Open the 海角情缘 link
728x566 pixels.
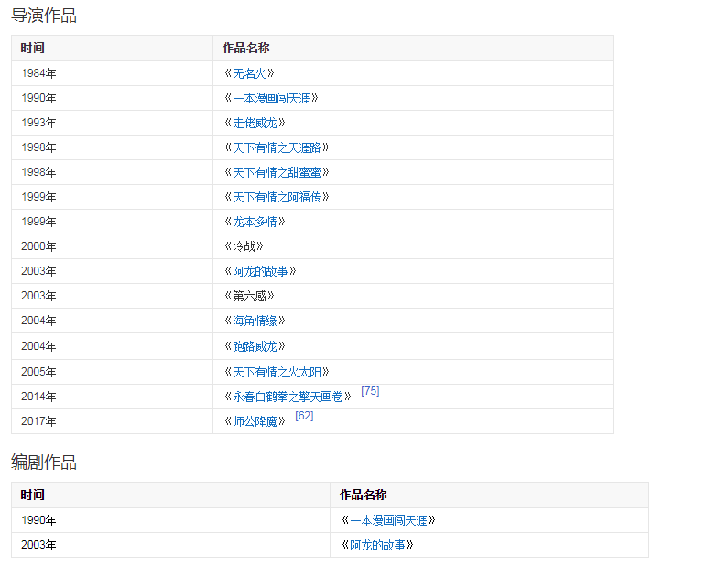[x=255, y=321]
